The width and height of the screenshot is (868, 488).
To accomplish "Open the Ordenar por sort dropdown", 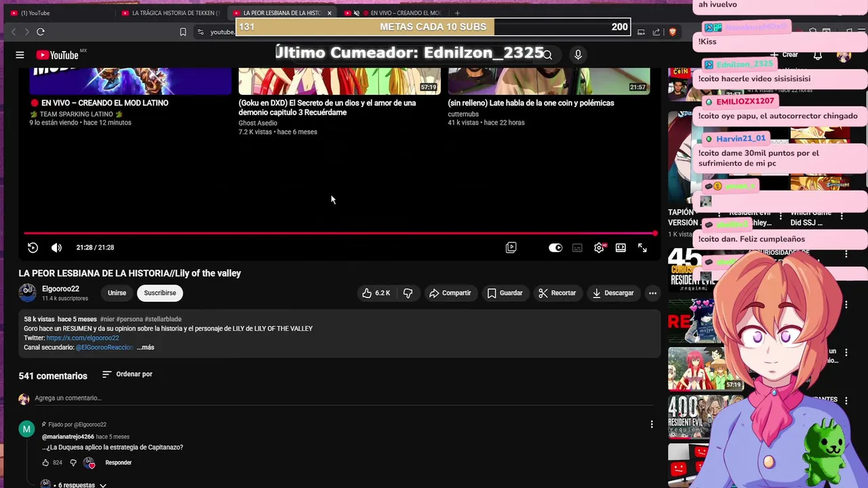I will (127, 374).
